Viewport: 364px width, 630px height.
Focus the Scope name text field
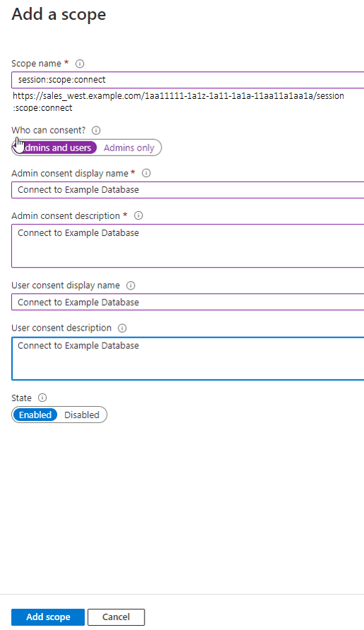(x=188, y=80)
